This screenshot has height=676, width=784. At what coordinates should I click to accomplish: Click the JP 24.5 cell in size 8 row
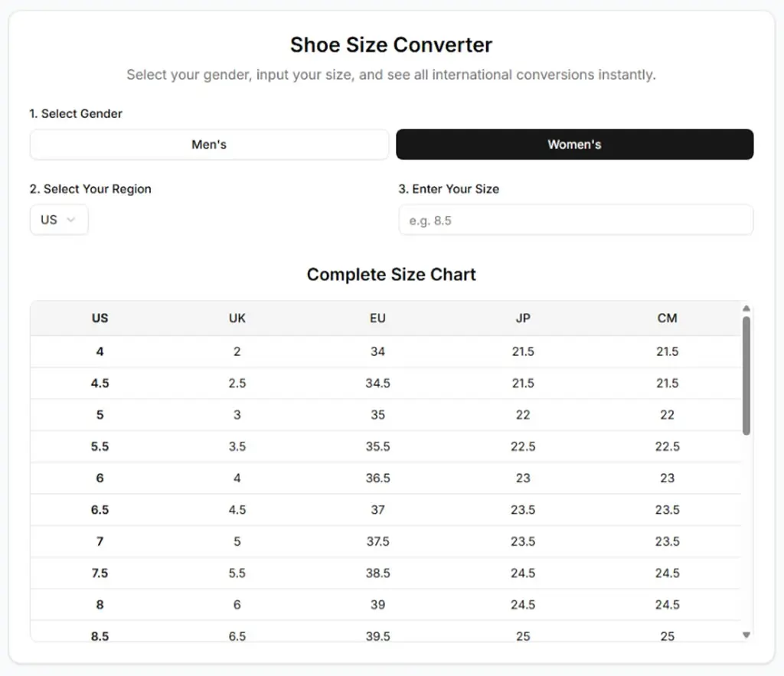pyautogui.click(x=523, y=605)
